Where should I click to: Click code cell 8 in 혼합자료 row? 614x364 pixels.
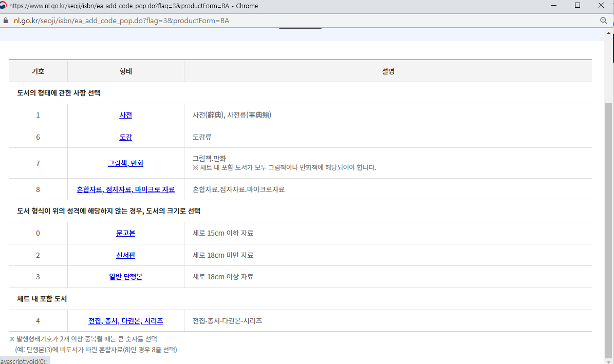click(x=38, y=189)
